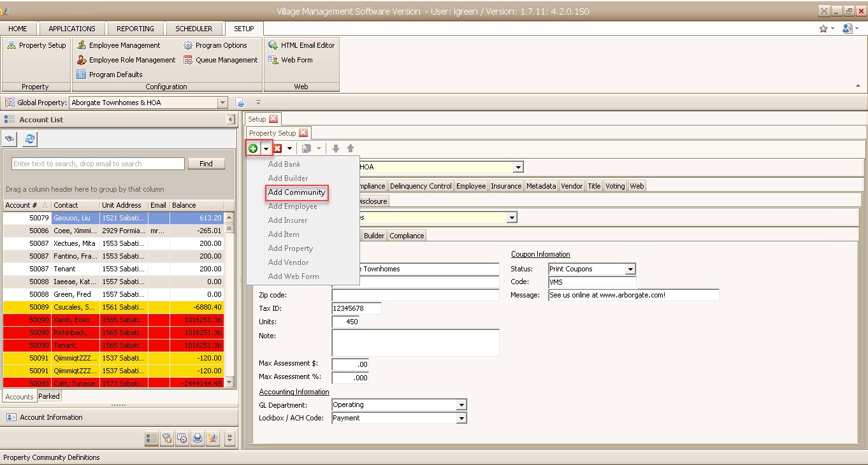Switch to the Parked tab
Screen dimensions: 868x465
coord(49,396)
